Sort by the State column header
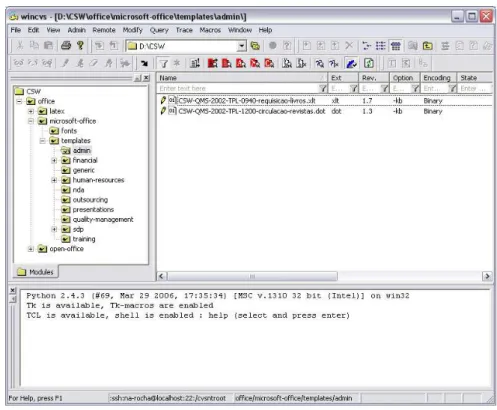This screenshot has height=410, width=497. click(x=475, y=78)
